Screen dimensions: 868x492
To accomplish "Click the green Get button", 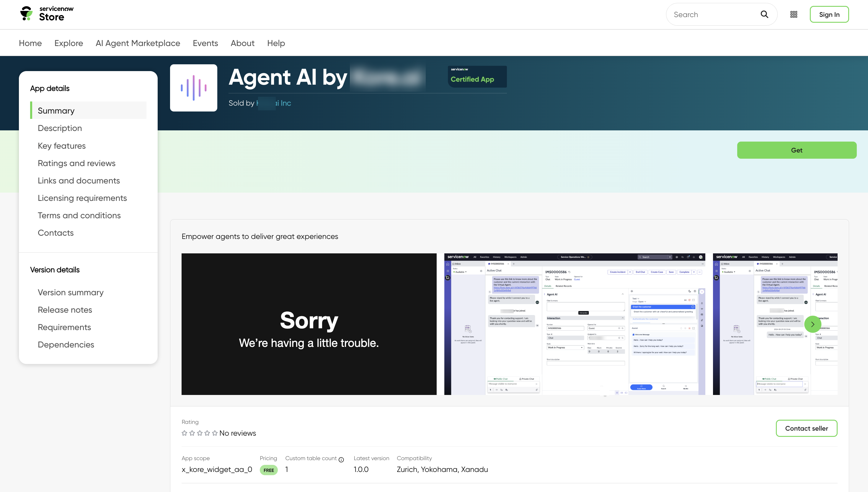I will tap(796, 150).
